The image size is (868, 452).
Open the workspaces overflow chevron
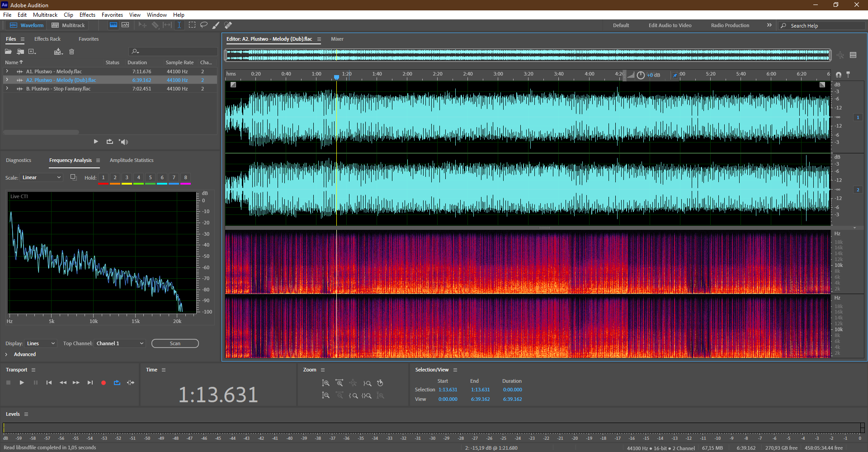769,25
